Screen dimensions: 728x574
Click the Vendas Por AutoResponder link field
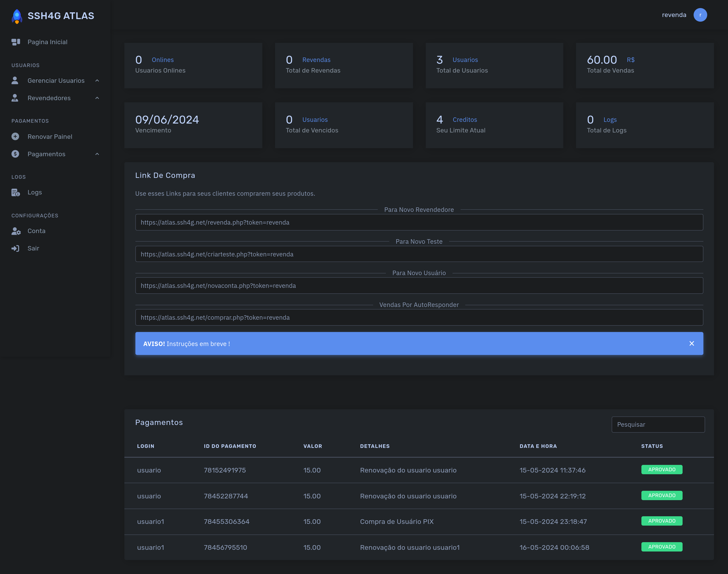click(x=419, y=317)
